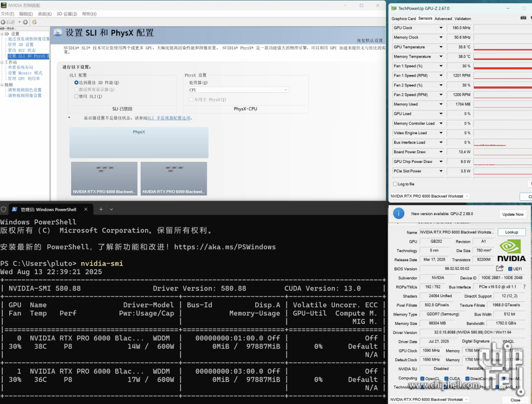Click the Fan 1 Speed (%) sensor graph

tap(503, 66)
